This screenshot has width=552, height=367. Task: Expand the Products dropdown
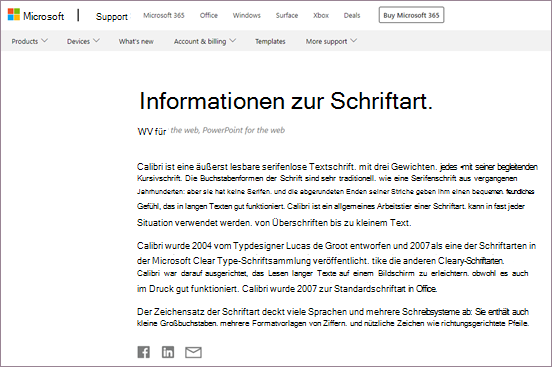[30, 41]
